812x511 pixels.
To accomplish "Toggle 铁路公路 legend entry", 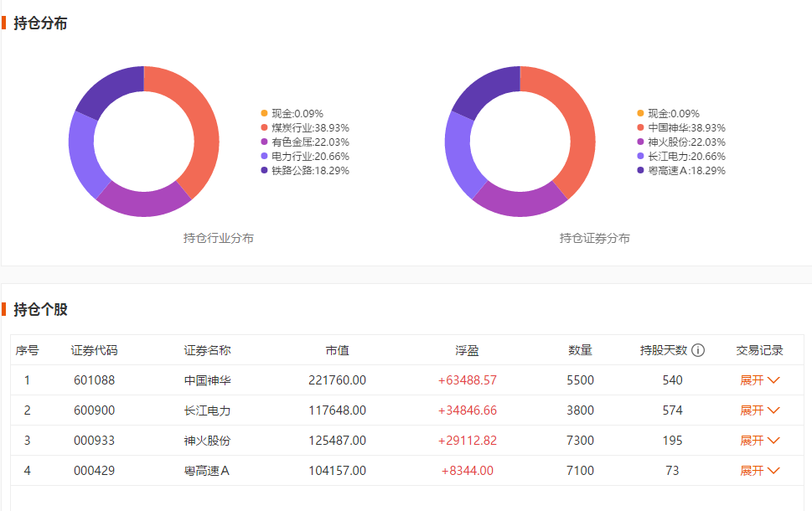I will (x=305, y=170).
